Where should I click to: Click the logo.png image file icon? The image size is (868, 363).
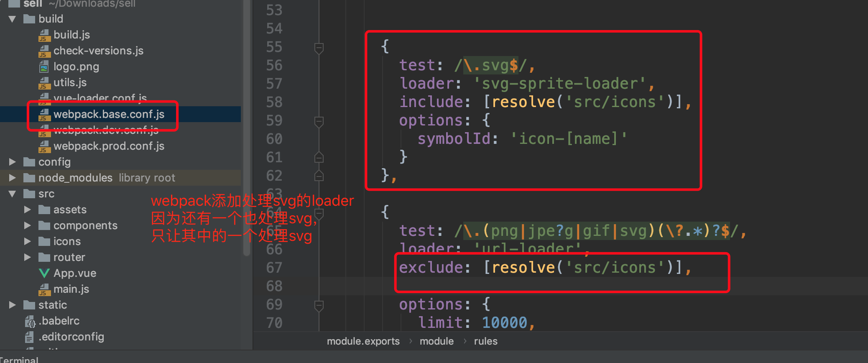[44, 66]
